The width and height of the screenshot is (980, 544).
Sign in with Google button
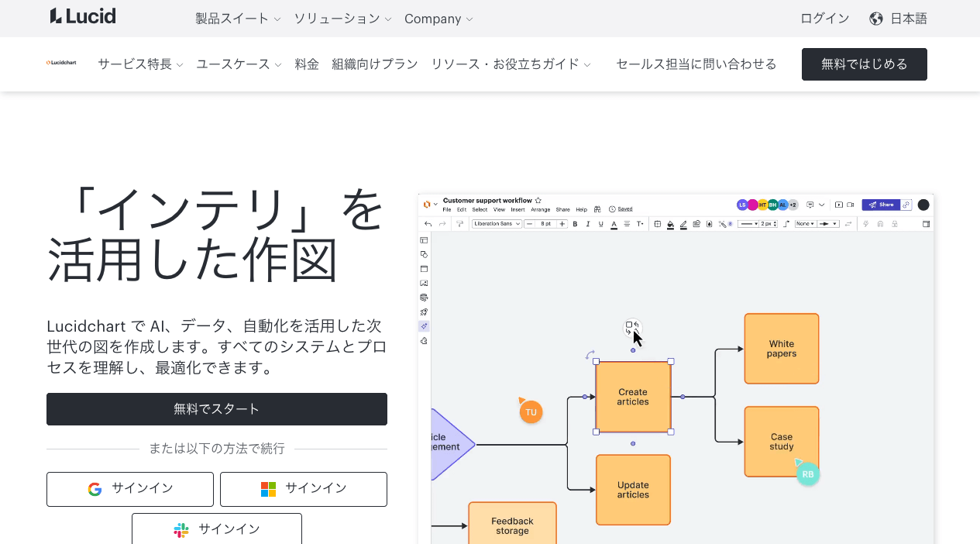click(130, 489)
